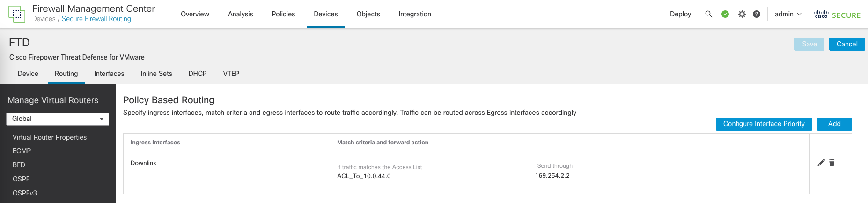Follow the Secure Firewall Routing breadcrumb link
The image size is (868, 203).
(x=96, y=19)
